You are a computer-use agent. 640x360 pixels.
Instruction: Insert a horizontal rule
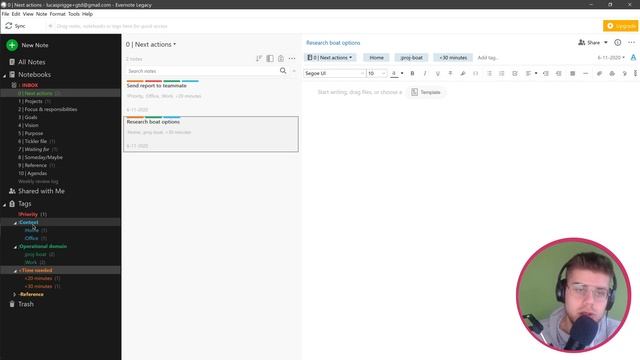(x=585, y=73)
